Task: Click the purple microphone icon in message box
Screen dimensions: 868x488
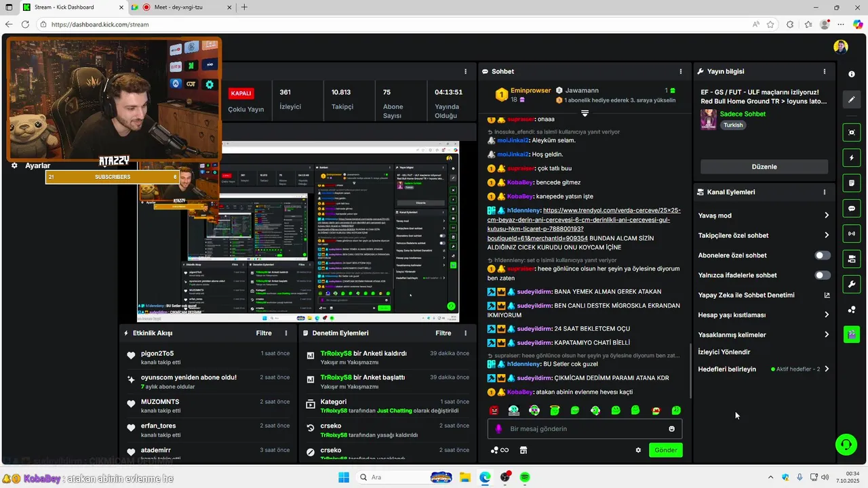Action: [x=498, y=429]
